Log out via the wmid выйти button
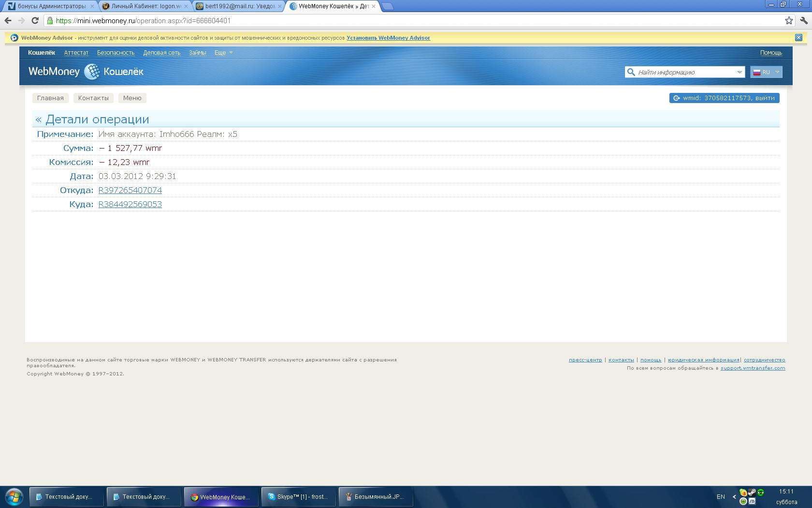Screen dimensions: 812x508 724,98
